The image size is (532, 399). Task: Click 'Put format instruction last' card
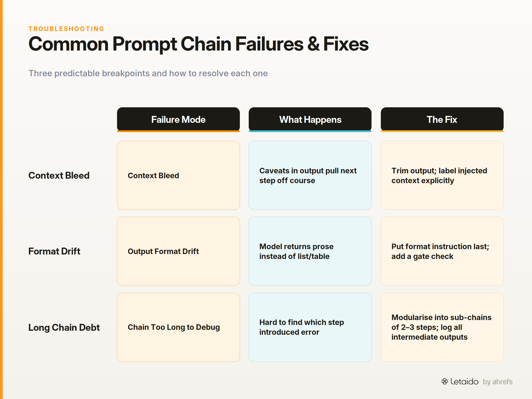click(442, 251)
